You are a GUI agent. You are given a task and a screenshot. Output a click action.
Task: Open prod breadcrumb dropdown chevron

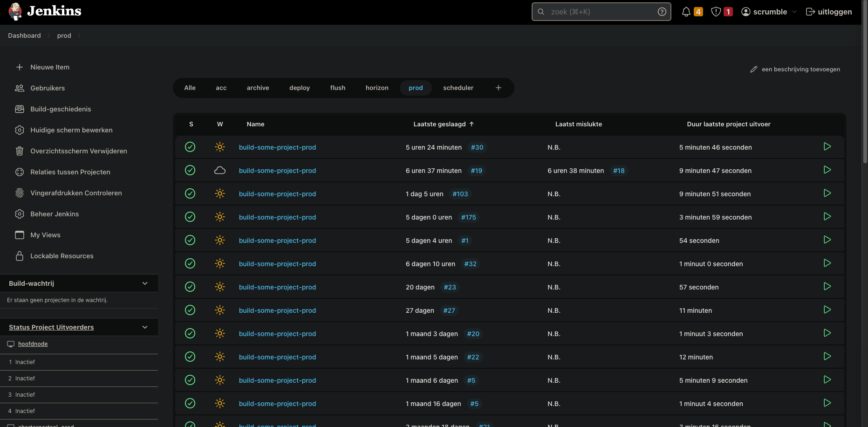click(x=79, y=35)
